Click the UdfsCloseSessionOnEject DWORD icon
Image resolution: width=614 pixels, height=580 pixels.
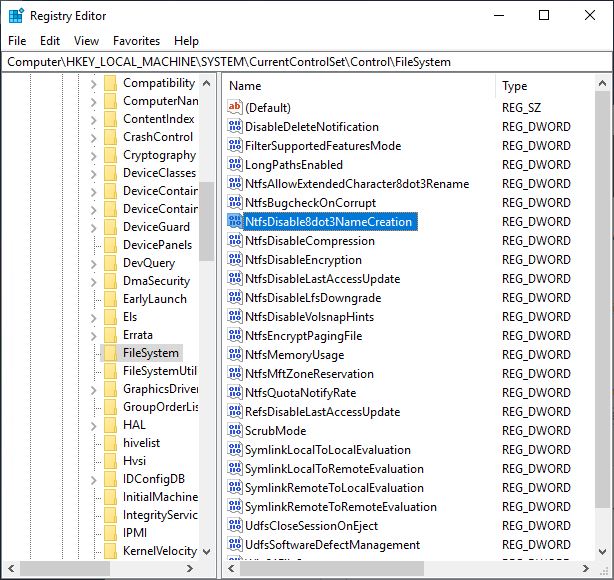point(235,525)
